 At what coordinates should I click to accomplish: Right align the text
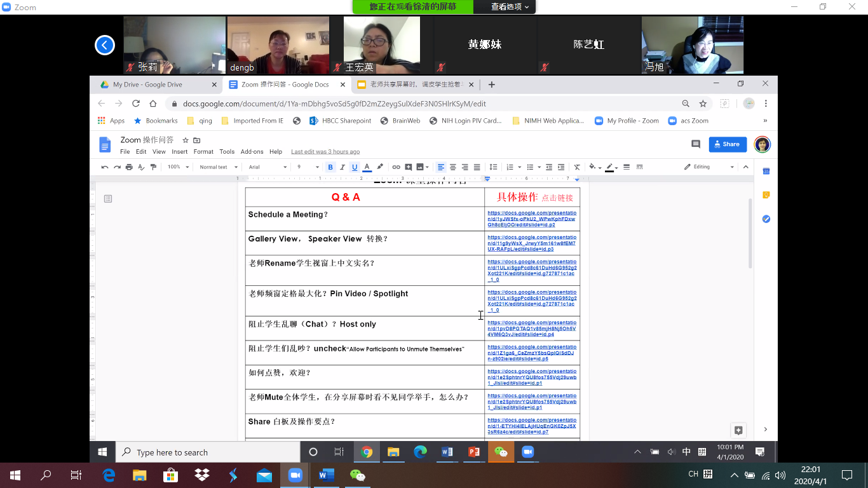coord(465,167)
